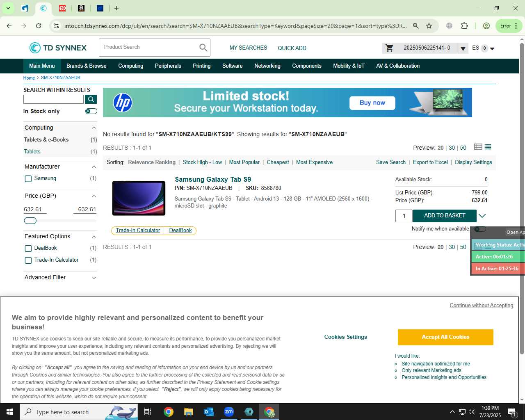The height and width of the screenshot is (420, 525).
Task: Click the product search magnifier icon
Action: tap(203, 48)
